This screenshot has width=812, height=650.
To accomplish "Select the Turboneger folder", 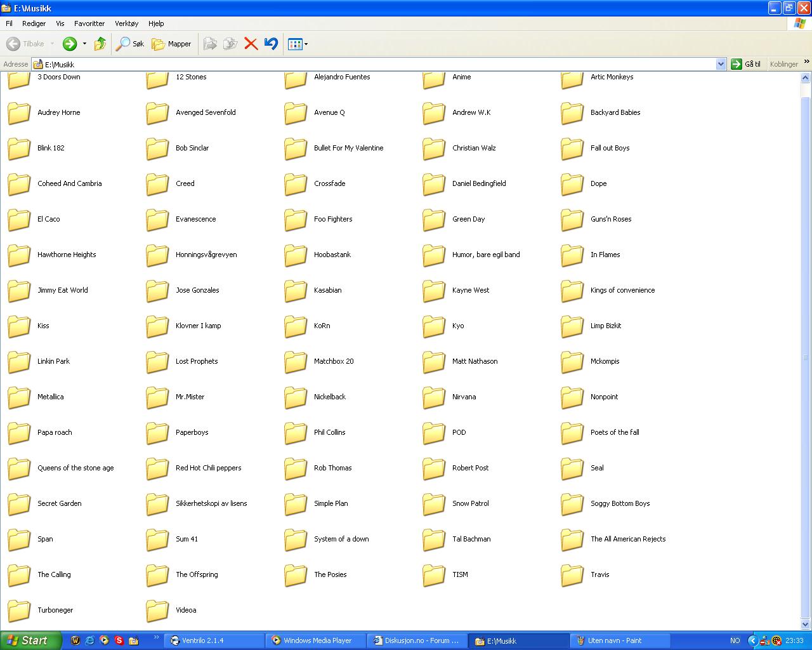I will click(x=41, y=611).
